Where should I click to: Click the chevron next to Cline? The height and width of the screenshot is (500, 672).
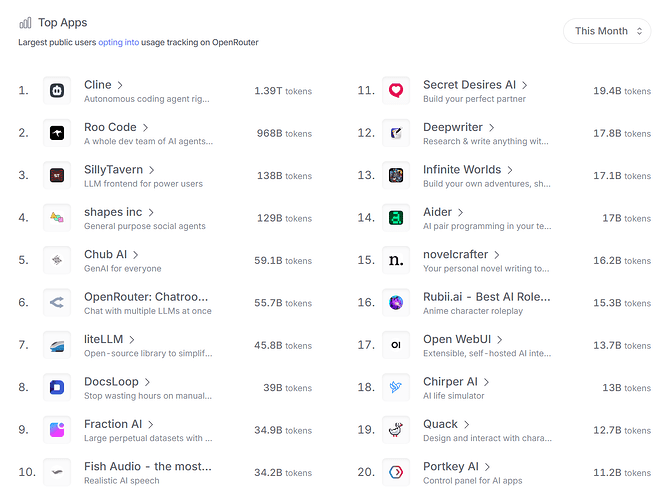tap(120, 85)
